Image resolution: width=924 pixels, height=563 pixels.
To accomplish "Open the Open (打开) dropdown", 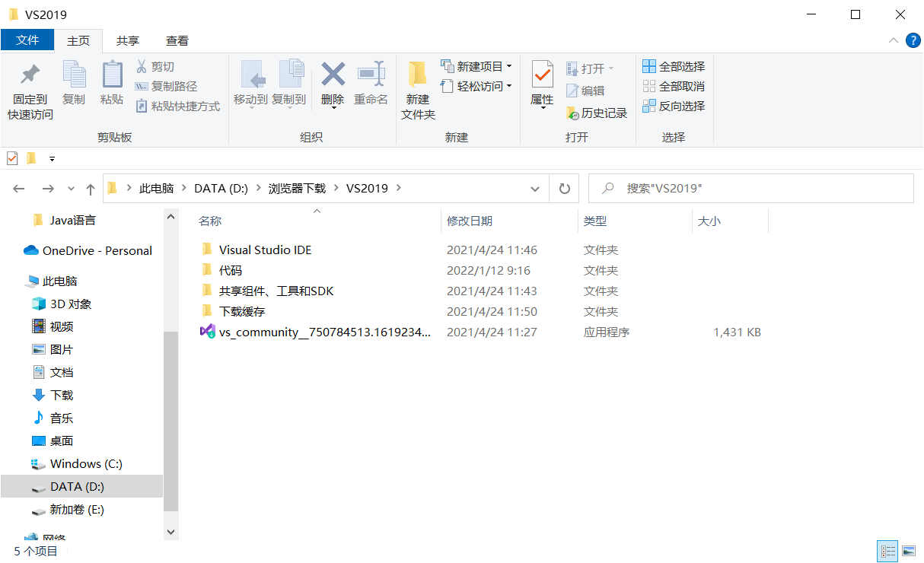I will (590, 68).
